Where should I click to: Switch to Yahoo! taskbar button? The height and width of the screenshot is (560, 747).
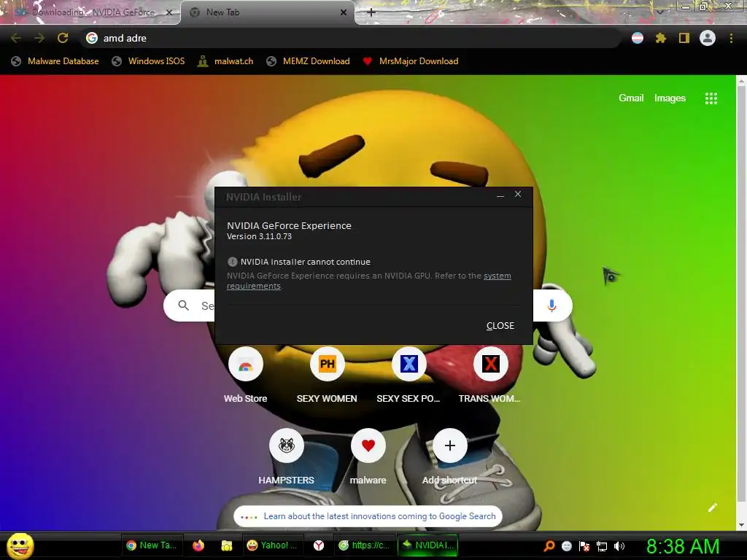click(x=273, y=545)
